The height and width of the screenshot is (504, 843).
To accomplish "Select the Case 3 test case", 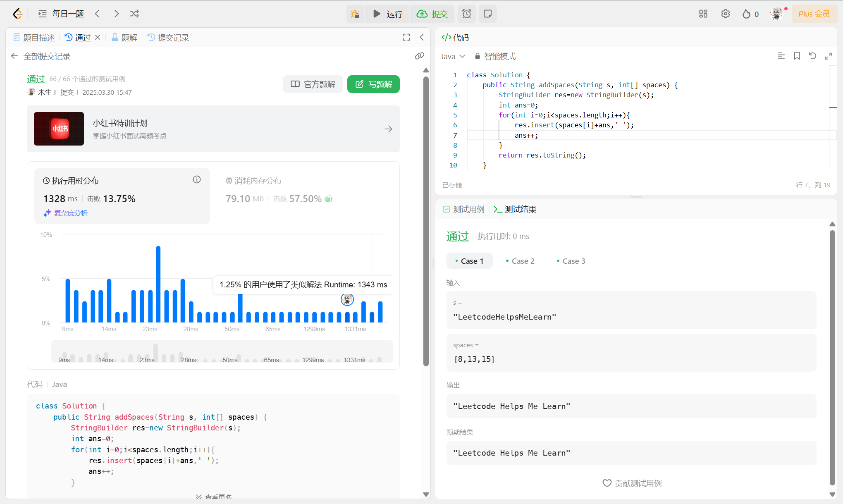I will point(571,261).
